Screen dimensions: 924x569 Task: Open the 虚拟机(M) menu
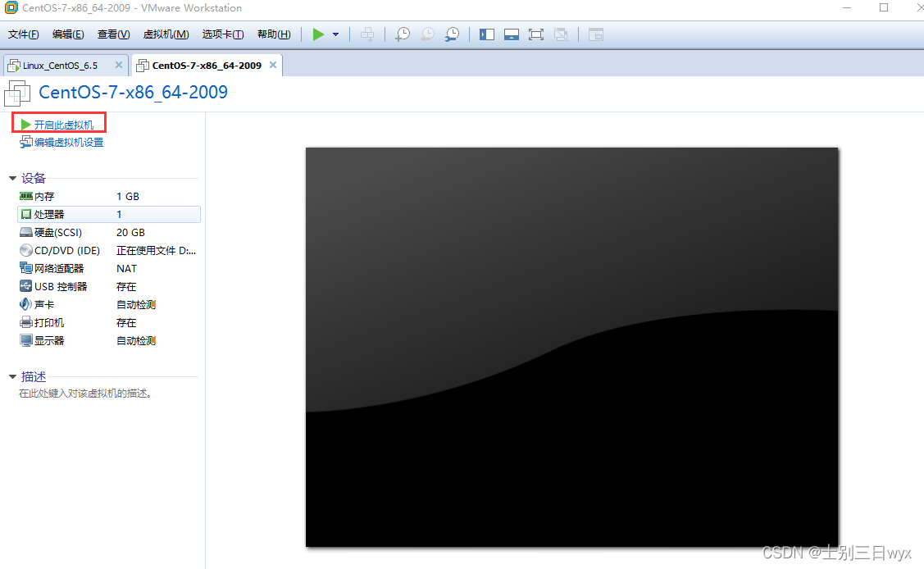[166, 34]
